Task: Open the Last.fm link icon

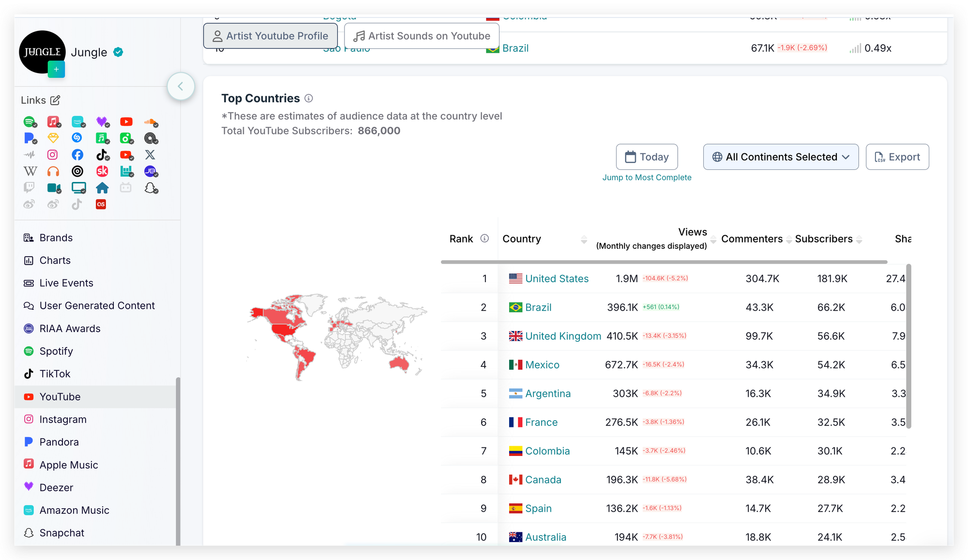Action: 101,204
